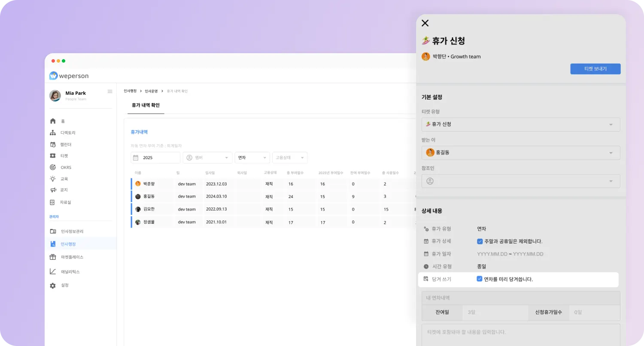Click the weperson logo icon
The image size is (644, 346).
[53, 75]
